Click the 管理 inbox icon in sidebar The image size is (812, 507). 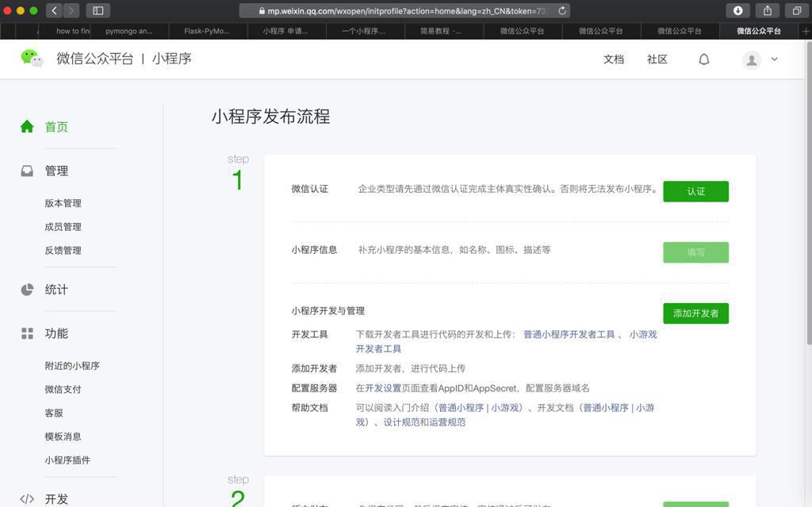tap(27, 171)
